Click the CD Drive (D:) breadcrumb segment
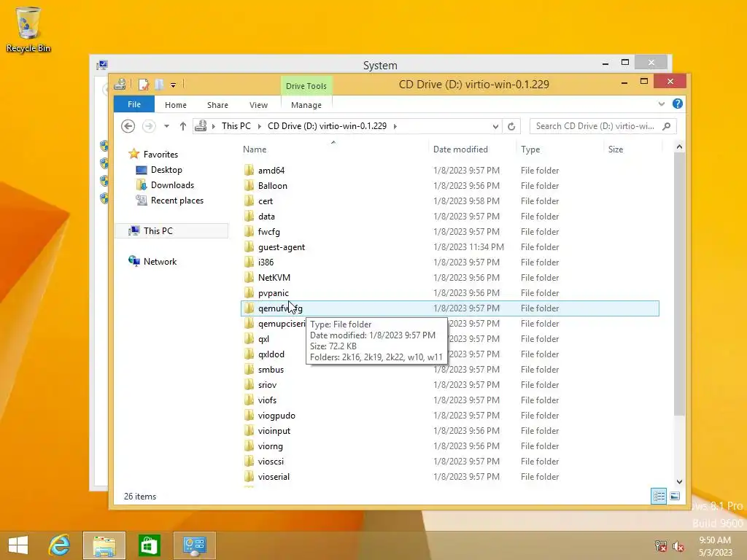The image size is (747, 560). tap(327, 126)
